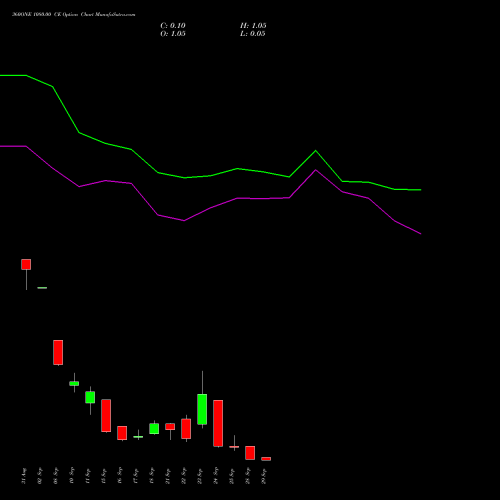500x500 pixels.
Task: Click the close value 'C: 0.10'
Action: (173, 26)
